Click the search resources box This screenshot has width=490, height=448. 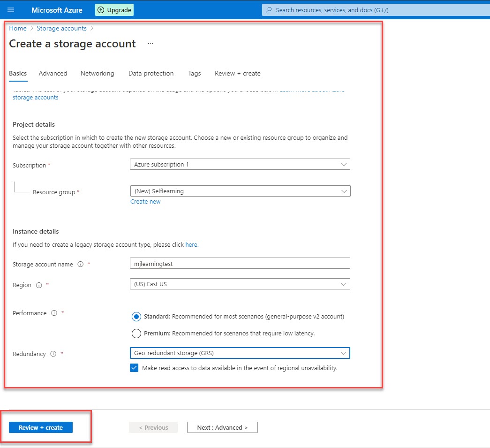376,10
